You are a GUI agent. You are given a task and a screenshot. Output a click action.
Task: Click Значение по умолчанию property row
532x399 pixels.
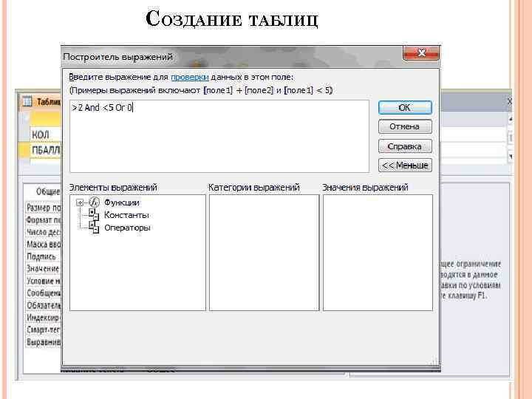[x=43, y=269]
